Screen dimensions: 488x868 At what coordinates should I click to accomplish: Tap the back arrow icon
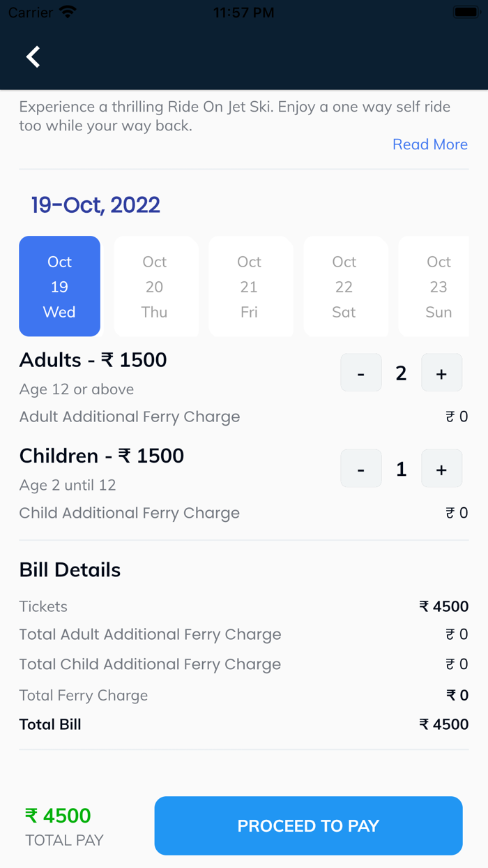coord(33,57)
